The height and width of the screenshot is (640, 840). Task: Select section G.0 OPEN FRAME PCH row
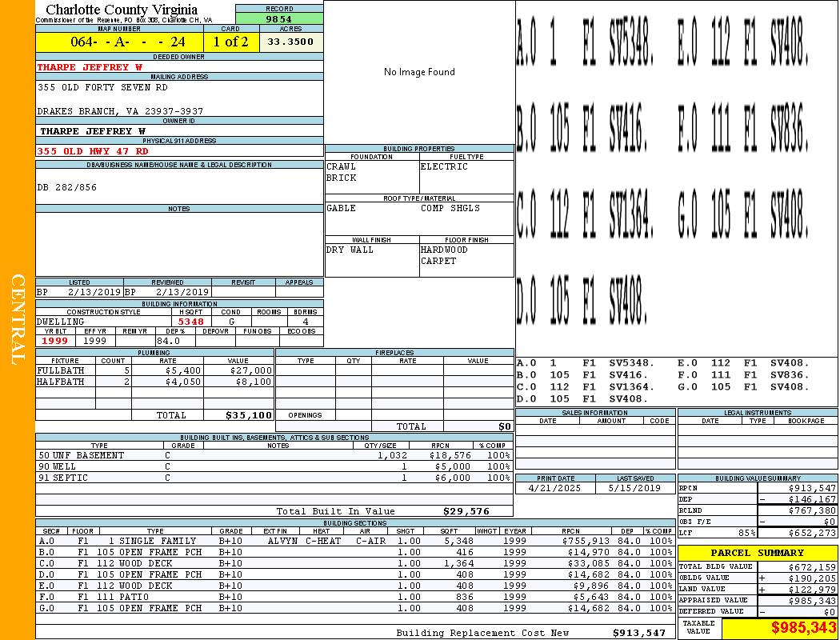coord(356,608)
